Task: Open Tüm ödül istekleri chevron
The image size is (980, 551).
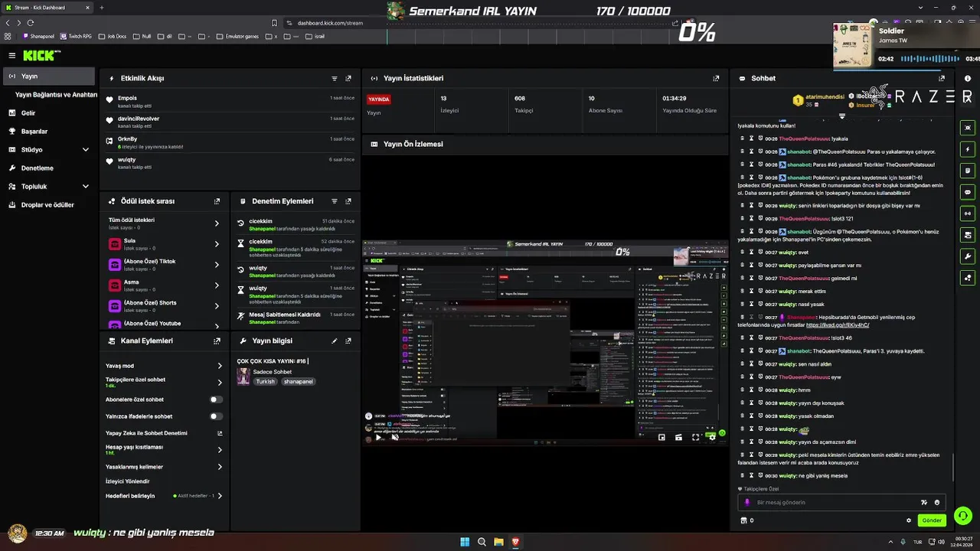Action: pyautogui.click(x=217, y=223)
